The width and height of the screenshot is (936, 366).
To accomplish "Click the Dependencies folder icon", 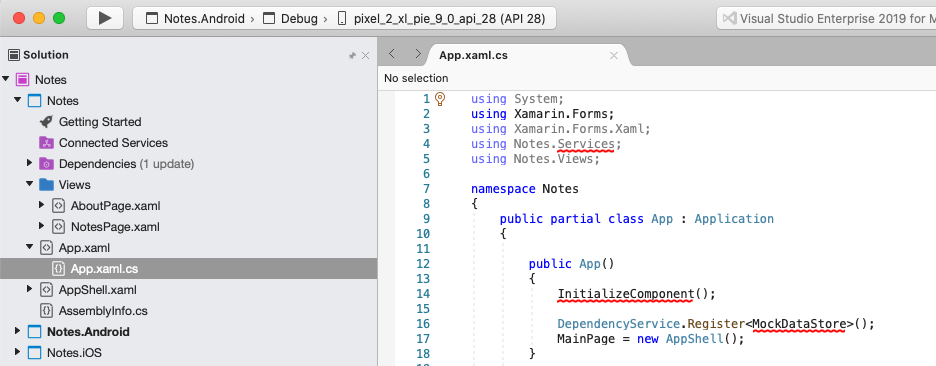I will [46, 164].
